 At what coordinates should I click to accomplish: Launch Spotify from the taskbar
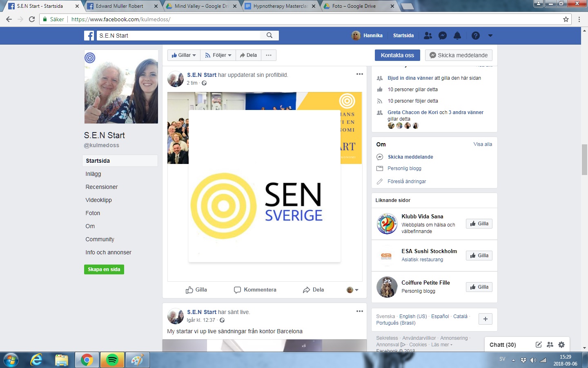[112, 360]
